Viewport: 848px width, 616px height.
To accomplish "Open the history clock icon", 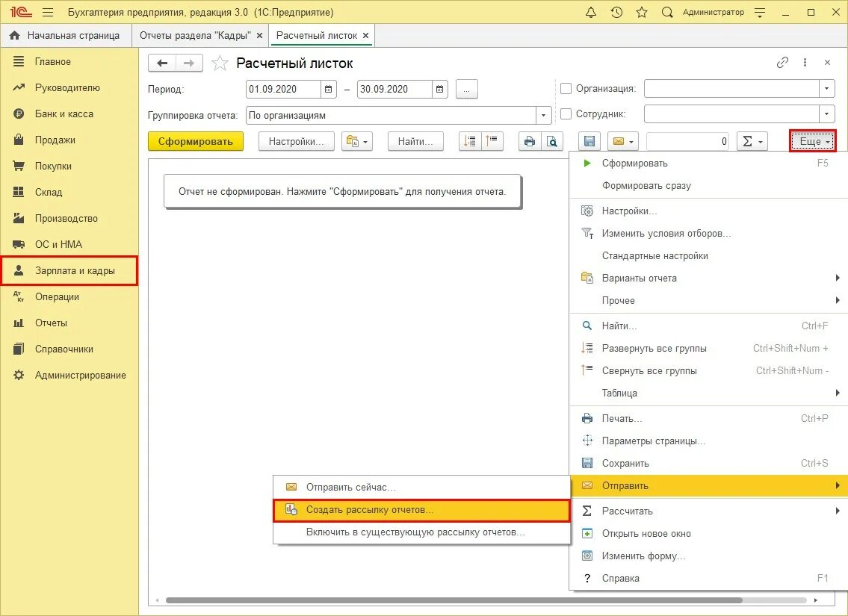I will (x=616, y=12).
